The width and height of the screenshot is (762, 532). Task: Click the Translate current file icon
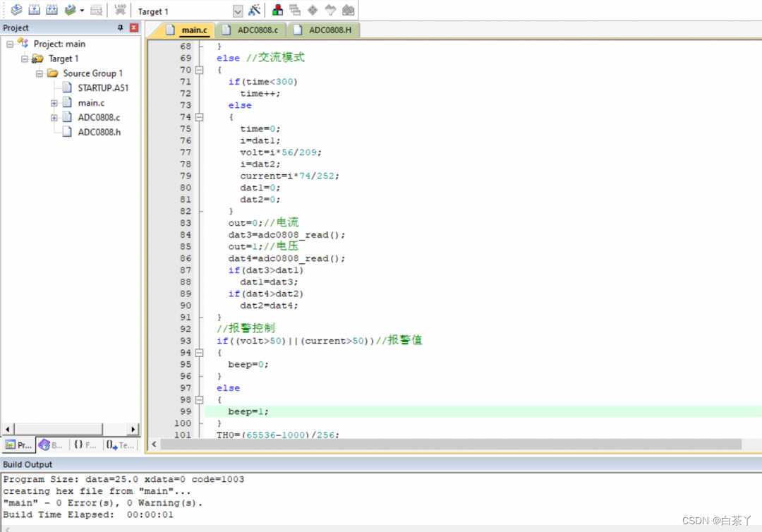click(16, 10)
